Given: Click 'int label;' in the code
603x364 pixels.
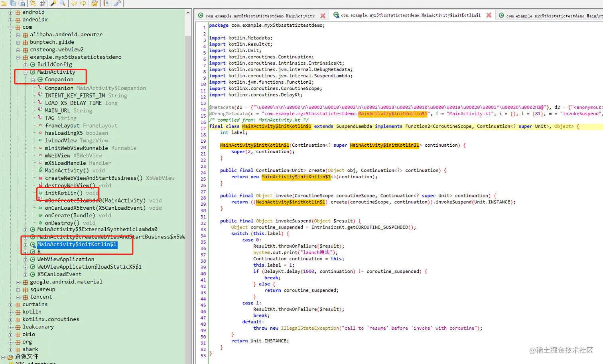Looking at the screenshot, I should coord(234,133).
